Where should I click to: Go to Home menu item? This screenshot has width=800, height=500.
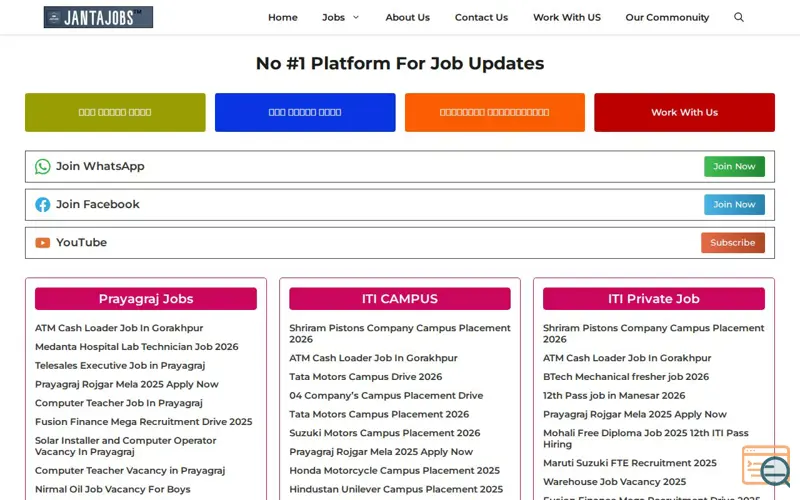(x=283, y=17)
